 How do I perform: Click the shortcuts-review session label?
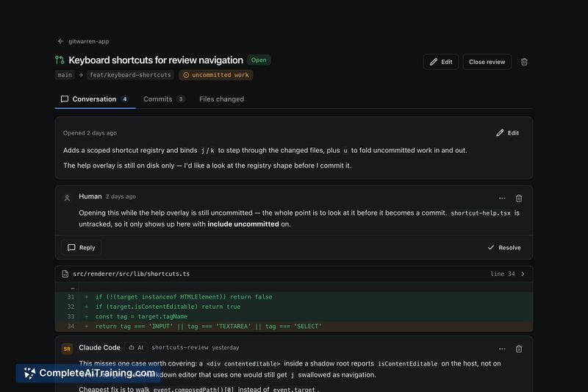pyautogui.click(x=179, y=348)
